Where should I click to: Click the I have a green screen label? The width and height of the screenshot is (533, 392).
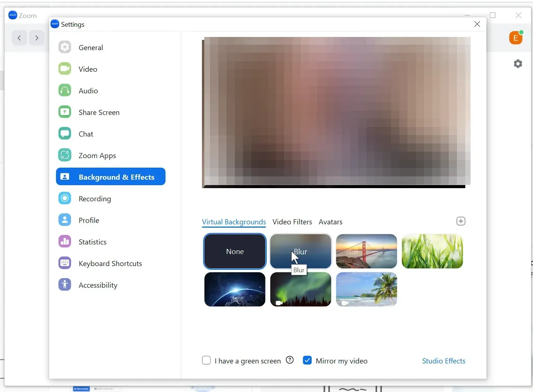[x=248, y=361]
